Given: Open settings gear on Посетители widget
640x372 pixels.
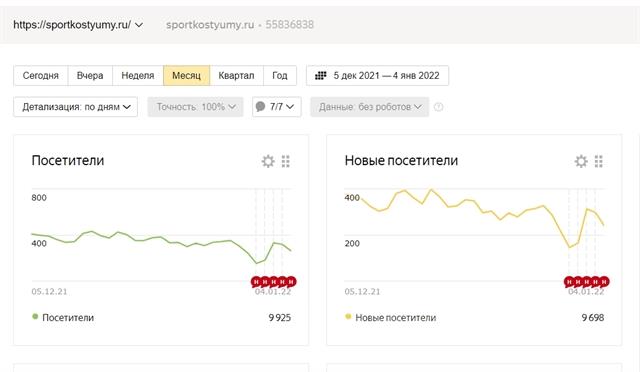Looking at the screenshot, I should [268, 161].
